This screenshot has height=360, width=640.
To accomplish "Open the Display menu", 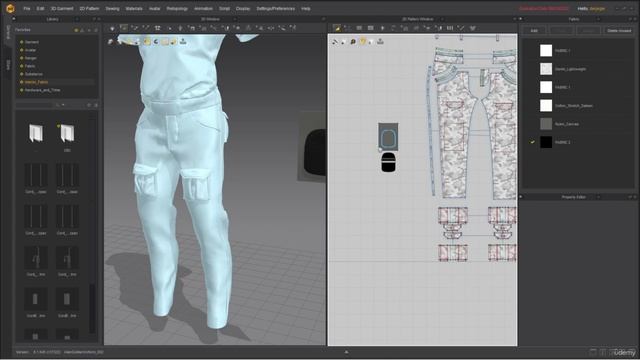I will (243, 9).
